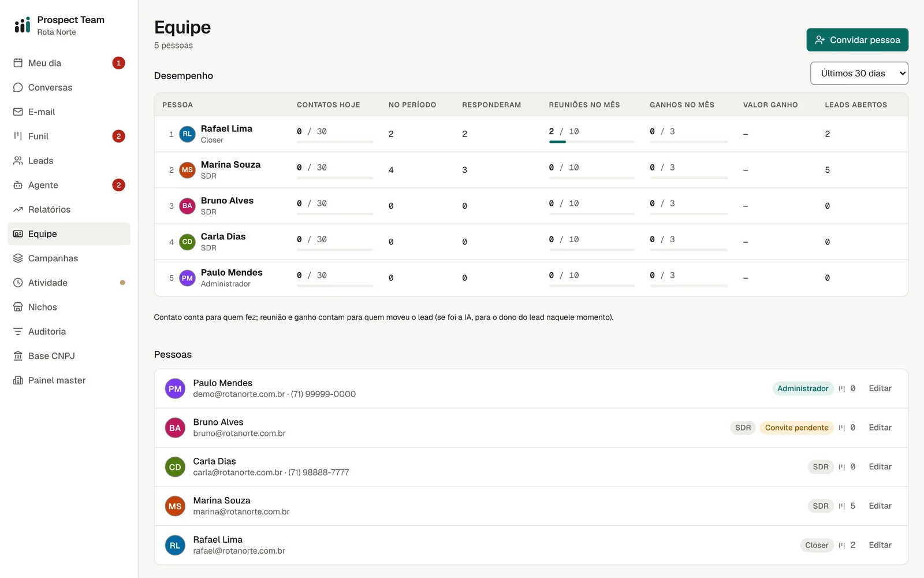924x578 pixels.
Task: Click the Campanhas layers icon
Action: pyautogui.click(x=18, y=258)
